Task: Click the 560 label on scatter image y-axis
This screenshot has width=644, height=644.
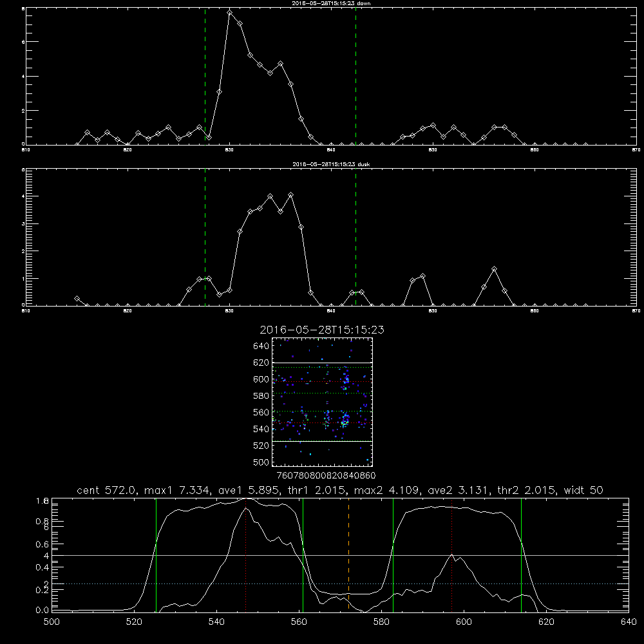Action: 261,412
